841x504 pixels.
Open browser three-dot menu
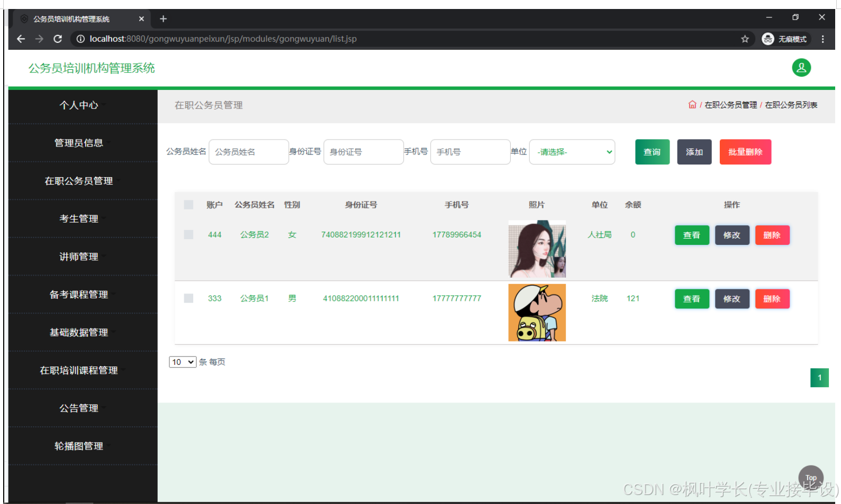[x=822, y=39]
